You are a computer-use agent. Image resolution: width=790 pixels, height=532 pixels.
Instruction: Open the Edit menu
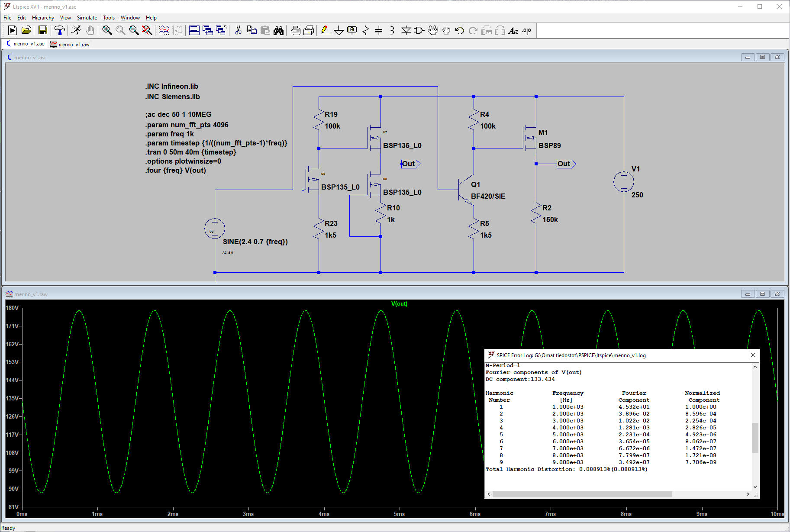coord(22,18)
